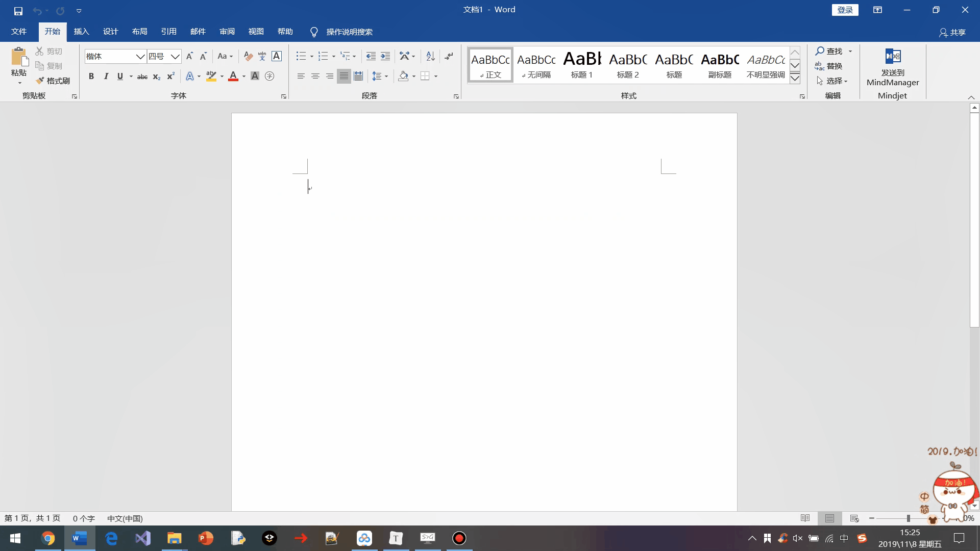Image resolution: width=980 pixels, height=551 pixels.
Task: Apply the red font color swatch
Action: 233,76
